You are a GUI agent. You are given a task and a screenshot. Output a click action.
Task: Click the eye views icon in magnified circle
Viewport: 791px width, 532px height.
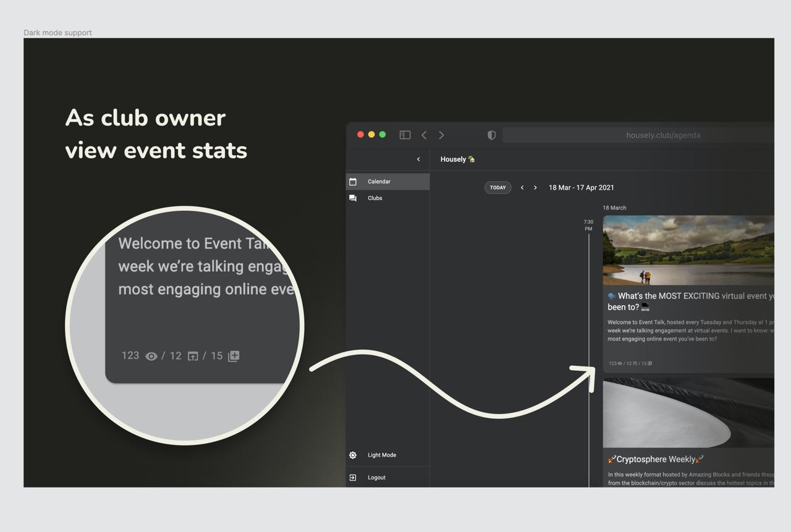pyautogui.click(x=151, y=357)
